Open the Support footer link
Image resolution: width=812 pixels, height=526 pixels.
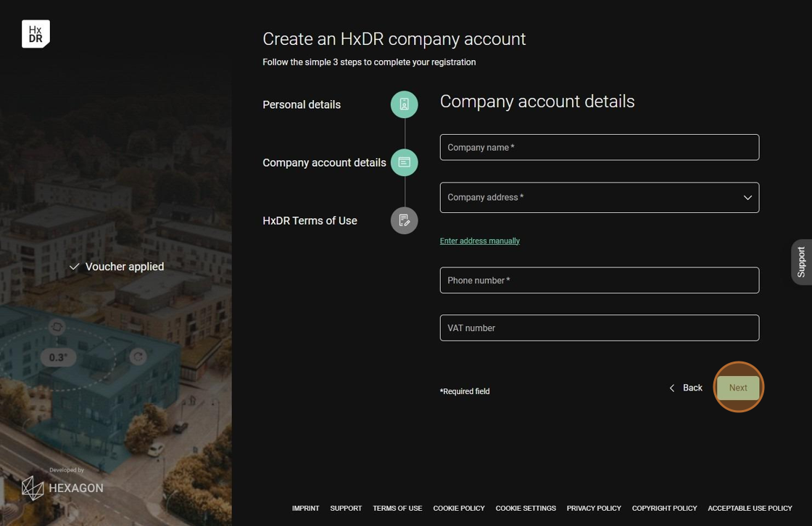(x=346, y=509)
